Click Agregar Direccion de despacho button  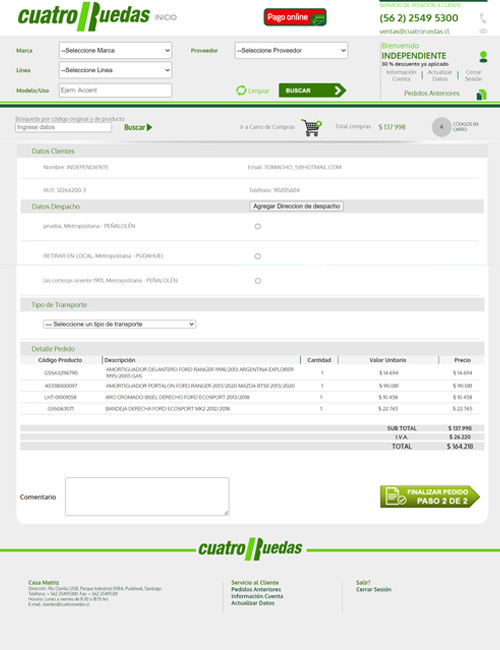click(x=296, y=206)
